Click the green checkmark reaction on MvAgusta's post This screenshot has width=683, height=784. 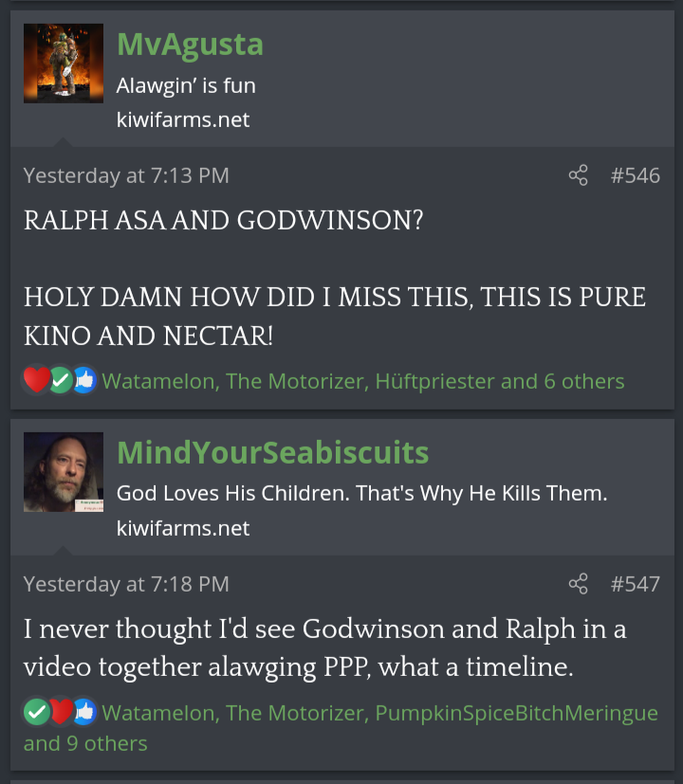61,380
